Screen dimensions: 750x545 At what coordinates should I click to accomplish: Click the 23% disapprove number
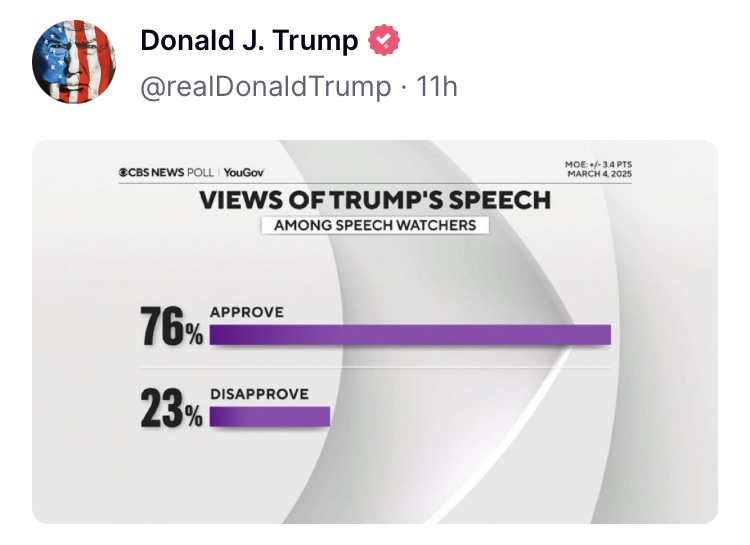coord(172,408)
